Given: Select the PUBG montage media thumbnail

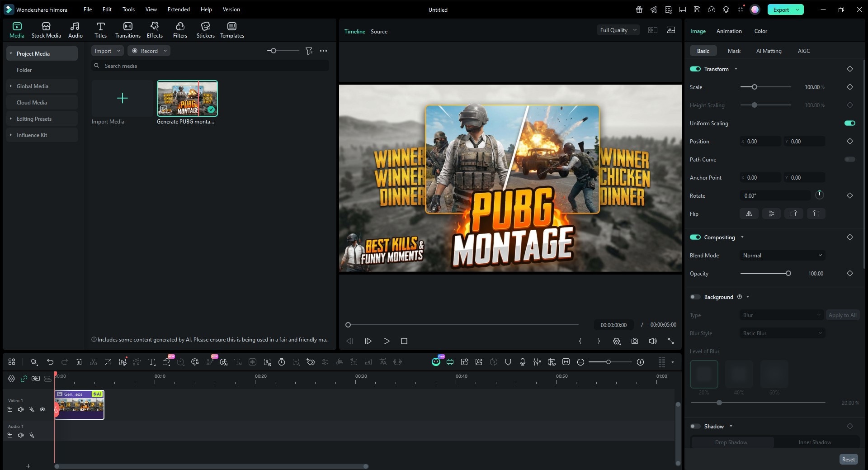Looking at the screenshot, I should click(x=187, y=98).
